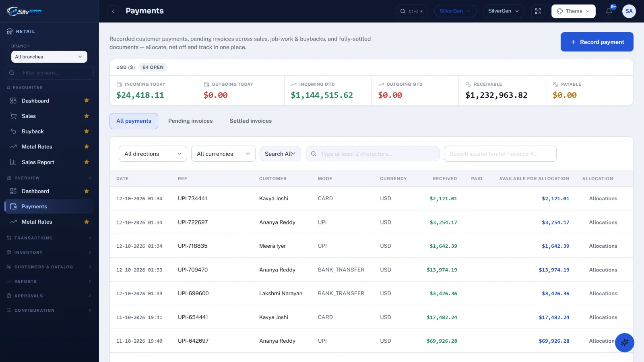The image size is (644, 362).
Task: Click Incoming MTD amount $1,144,515.62
Action: tap(322, 95)
